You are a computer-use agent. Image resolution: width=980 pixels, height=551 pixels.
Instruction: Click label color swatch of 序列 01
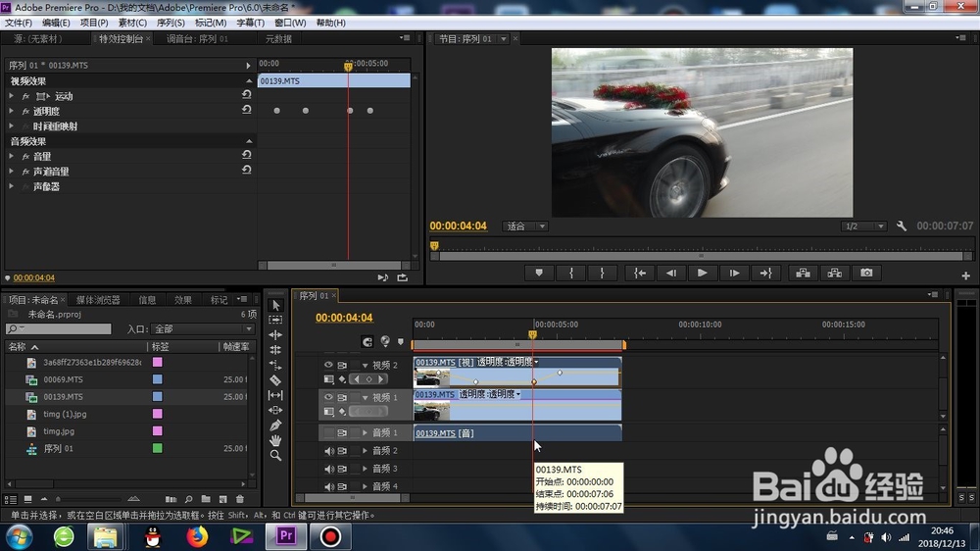[x=158, y=448]
